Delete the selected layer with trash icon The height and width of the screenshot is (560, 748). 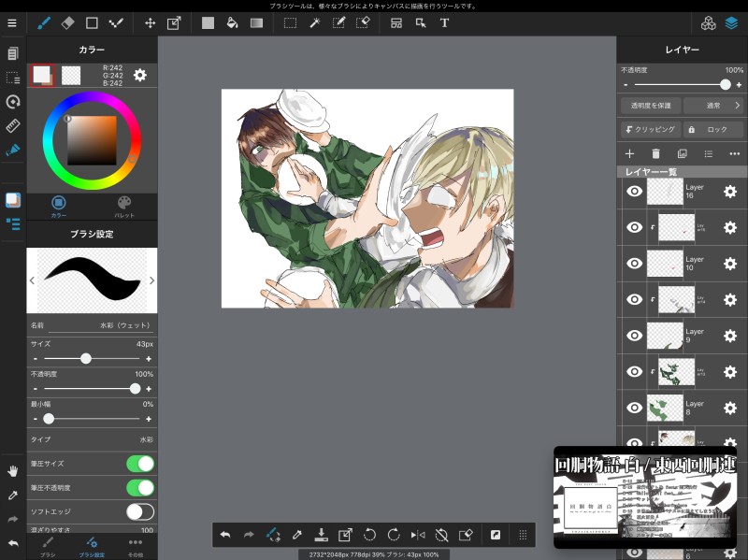point(656,153)
